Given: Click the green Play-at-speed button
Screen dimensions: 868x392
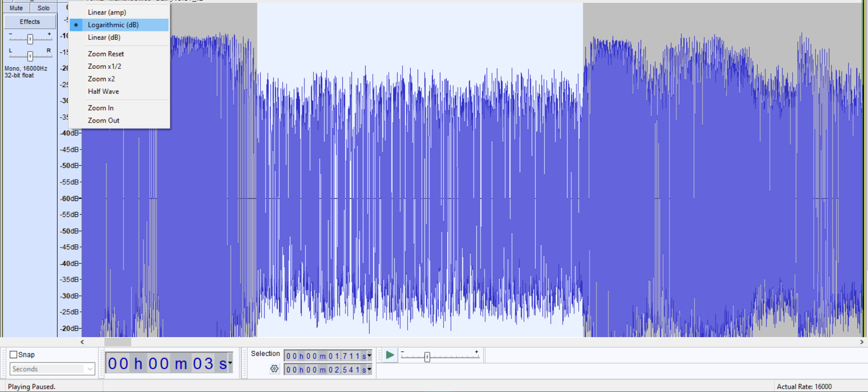Looking at the screenshot, I should pyautogui.click(x=390, y=355).
